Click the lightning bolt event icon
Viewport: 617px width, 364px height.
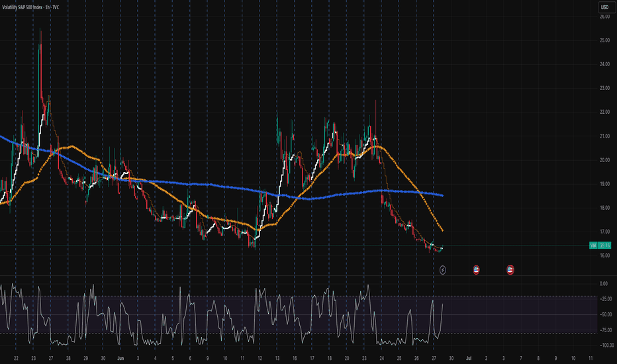point(443,270)
